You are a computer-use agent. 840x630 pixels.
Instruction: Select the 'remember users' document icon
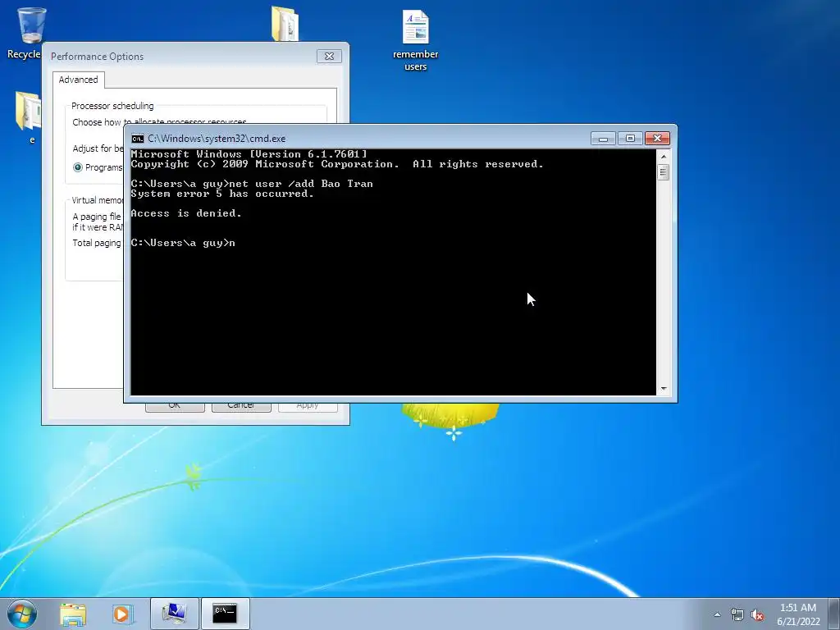point(415,40)
